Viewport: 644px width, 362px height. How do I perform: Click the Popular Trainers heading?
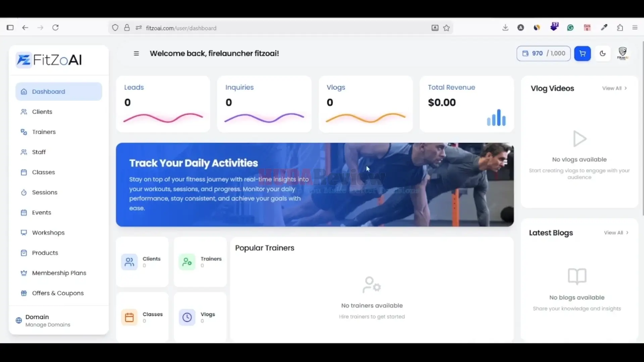point(265,248)
